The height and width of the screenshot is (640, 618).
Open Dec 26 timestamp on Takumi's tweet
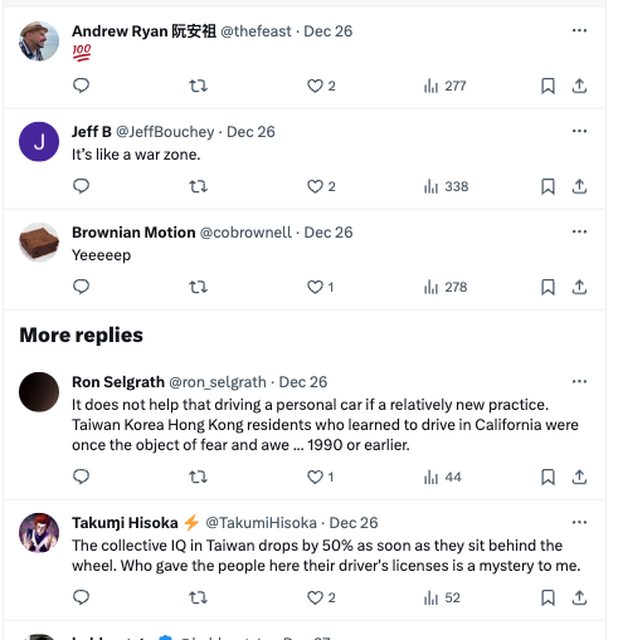pos(353,523)
